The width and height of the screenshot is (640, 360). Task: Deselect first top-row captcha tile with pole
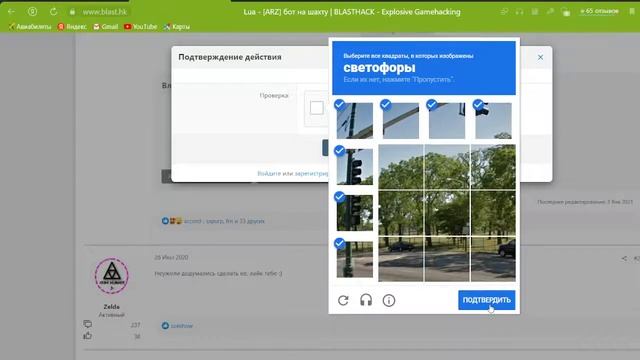pyautogui.click(x=355, y=120)
